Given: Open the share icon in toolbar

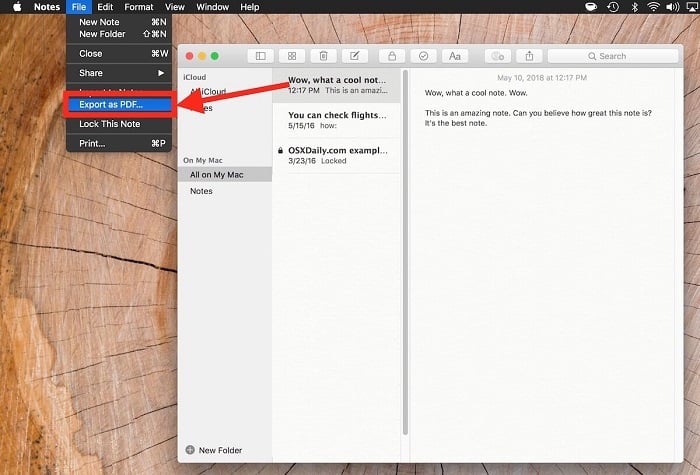Looking at the screenshot, I should (x=529, y=56).
